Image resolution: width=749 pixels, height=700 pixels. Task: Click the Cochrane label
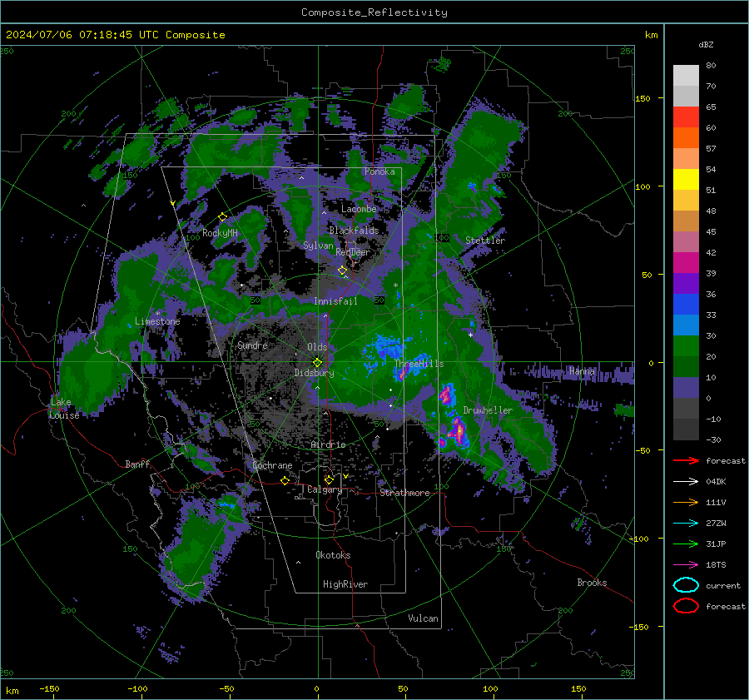pyautogui.click(x=272, y=465)
